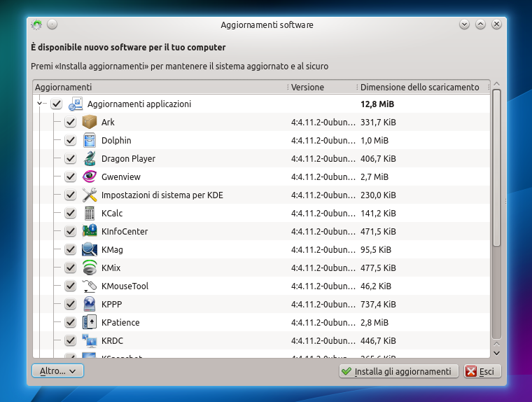Click the KMouseTool mouse icon
532x402 pixels.
click(90, 286)
